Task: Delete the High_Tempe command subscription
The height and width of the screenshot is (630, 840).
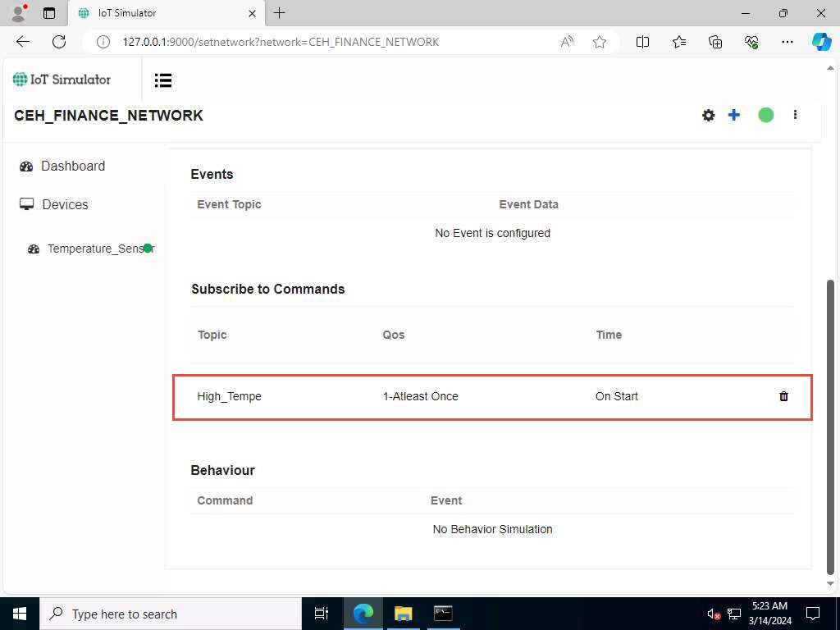Action: pos(783,396)
